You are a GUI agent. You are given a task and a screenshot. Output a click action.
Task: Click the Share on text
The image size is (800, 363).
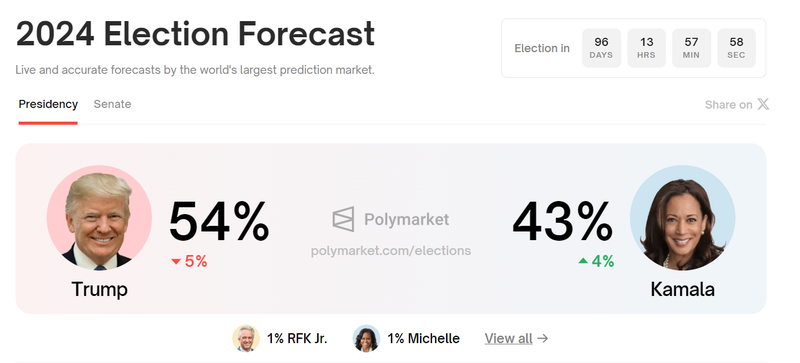[x=729, y=105]
